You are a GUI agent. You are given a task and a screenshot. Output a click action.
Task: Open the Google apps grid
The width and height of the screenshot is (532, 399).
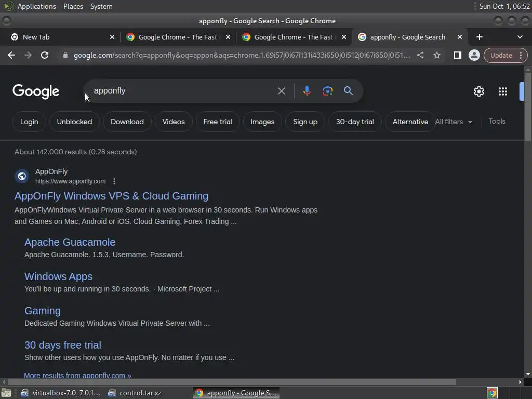coord(502,91)
